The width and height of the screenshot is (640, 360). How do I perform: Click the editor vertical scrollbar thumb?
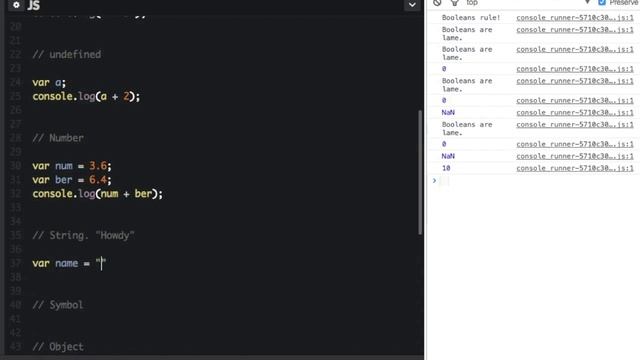(x=420, y=172)
